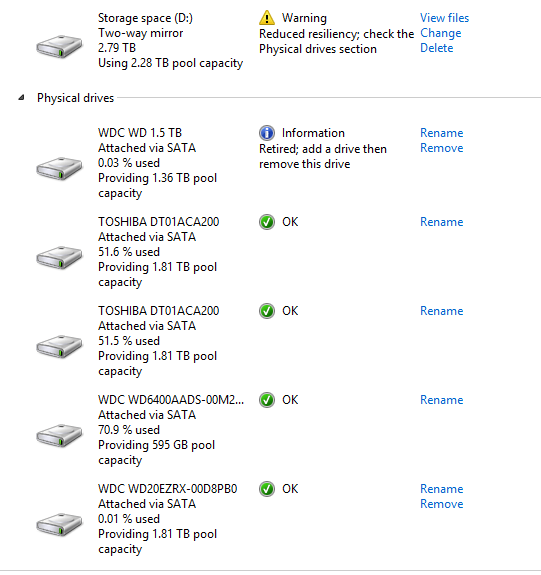The height and width of the screenshot is (575, 541).
Task: Rename the TOSHIBA drive with 51.6 % used
Action: [442, 222]
